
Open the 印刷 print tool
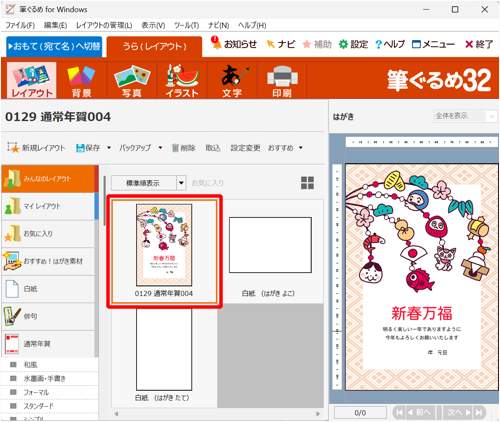pyautogui.click(x=282, y=80)
